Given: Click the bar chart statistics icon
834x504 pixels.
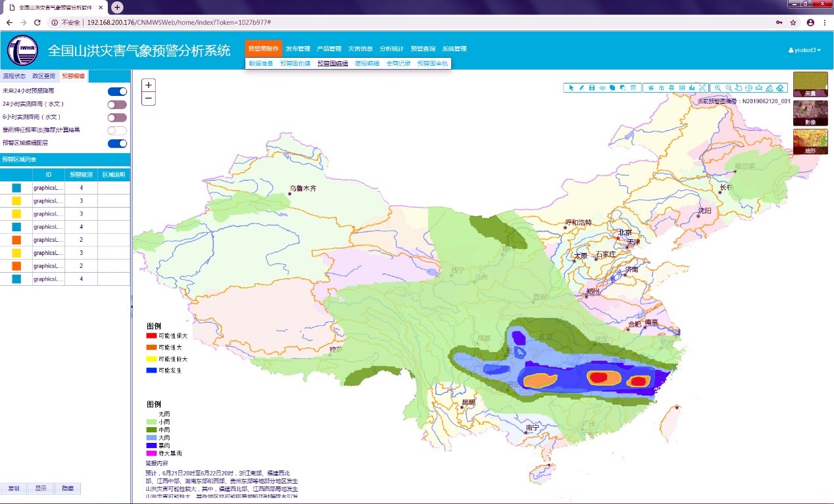Looking at the screenshot, I should pyautogui.click(x=691, y=87).
